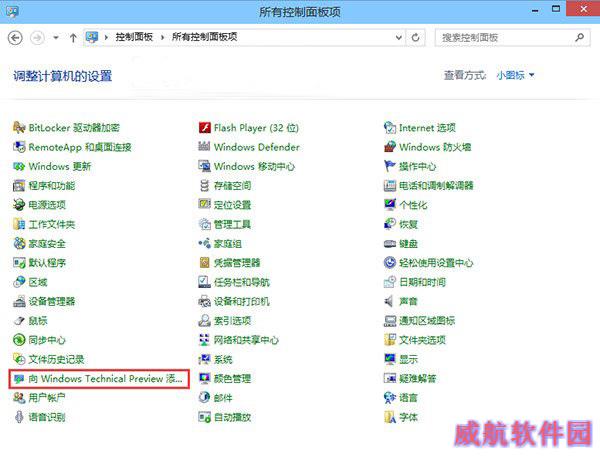Open 电话和调制解调器 link

(436, 186)
